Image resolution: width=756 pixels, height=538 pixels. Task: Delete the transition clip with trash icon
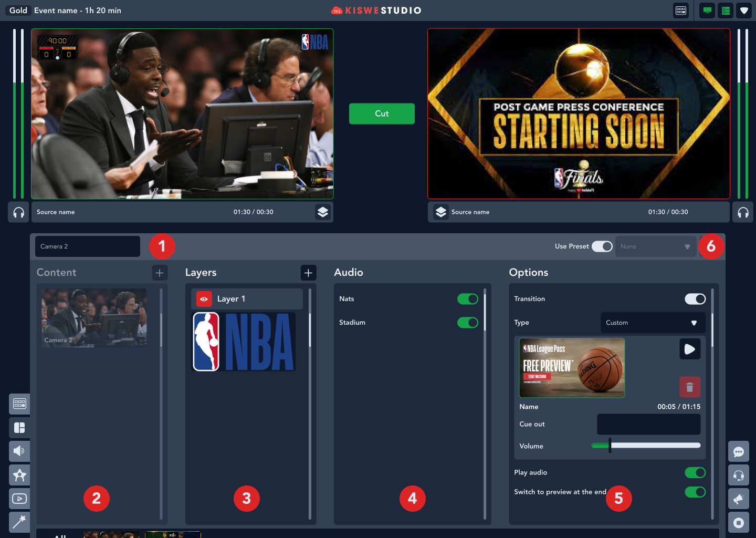tap(690, 387)
